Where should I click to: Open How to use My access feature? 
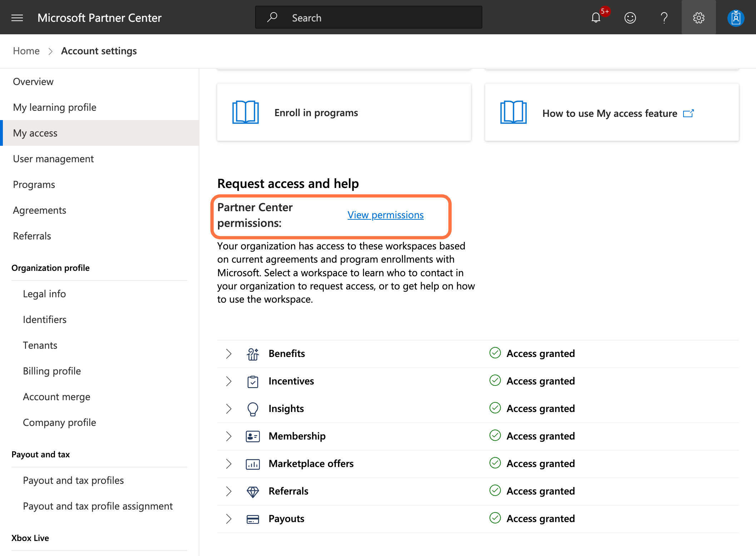(x=612, y=112)
